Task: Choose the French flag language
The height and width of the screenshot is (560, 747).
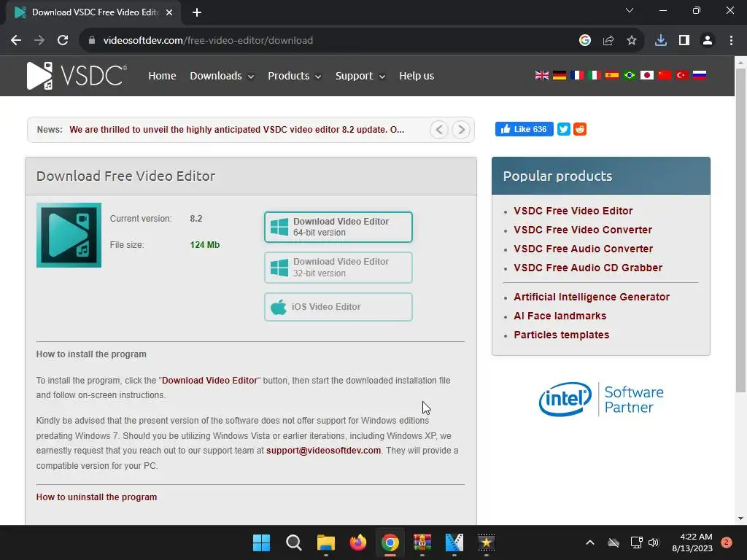Action: click(x=577, y=75)
